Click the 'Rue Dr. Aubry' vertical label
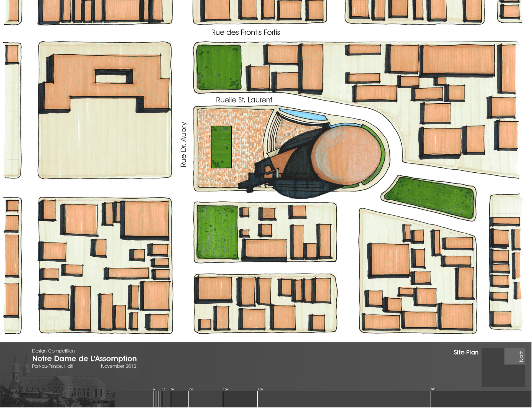Image resolution: width=532 pixels, height=409 pixels. [x=183, y=144]
